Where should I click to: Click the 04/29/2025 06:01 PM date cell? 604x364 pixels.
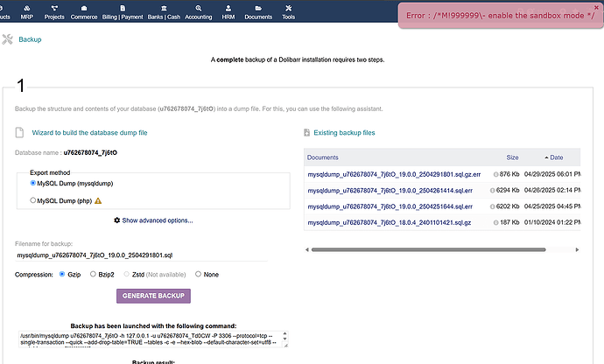coord(552,174)
